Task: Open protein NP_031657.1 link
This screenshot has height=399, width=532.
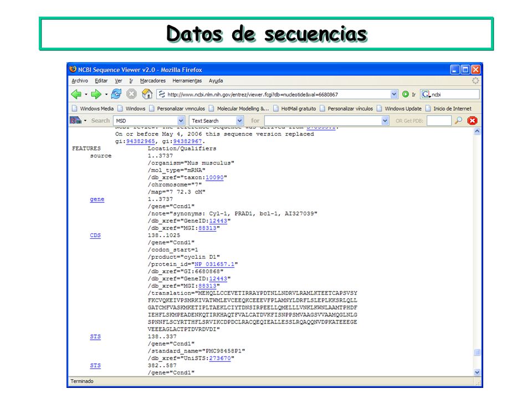Action: 214,264
